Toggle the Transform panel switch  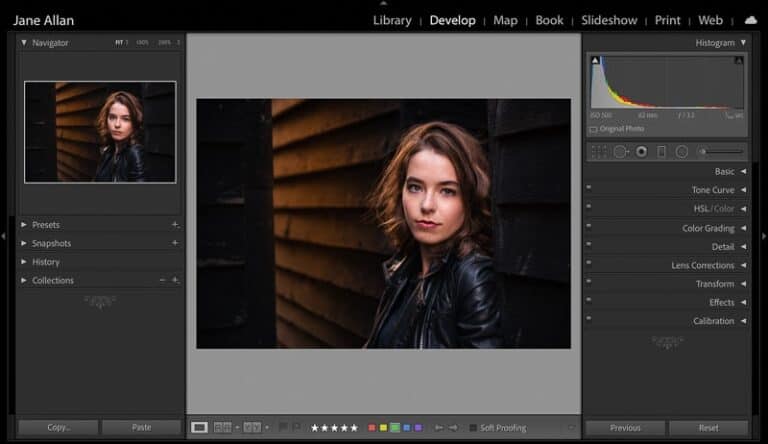pyautogui.click(x=588, y=281)
